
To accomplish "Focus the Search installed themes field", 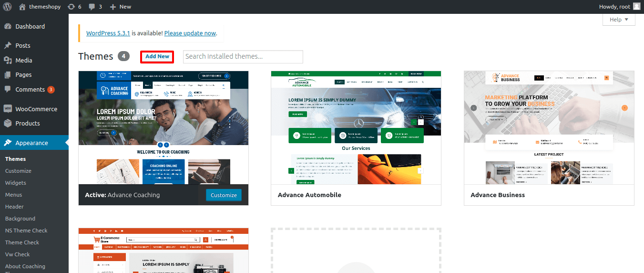I will click(x=243, y=56).
